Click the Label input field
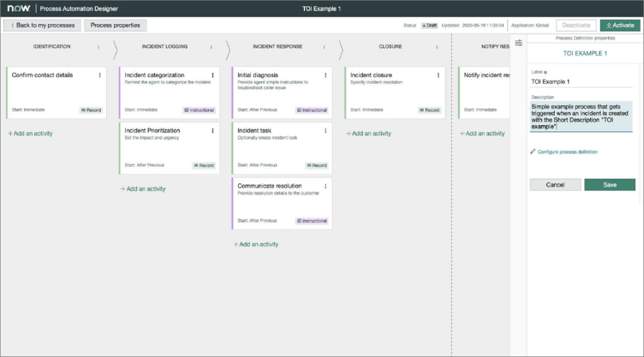The height and width of the screenshot is (357, 644). [x=580, y=82]
